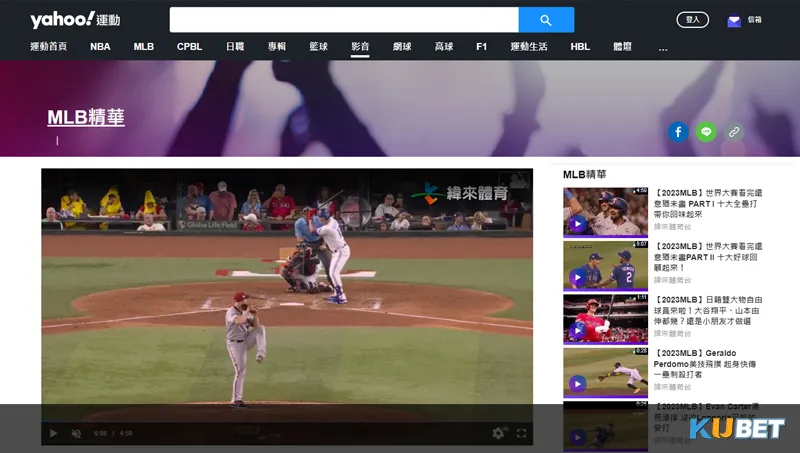Open the F1 nav item

coord(481,46)
